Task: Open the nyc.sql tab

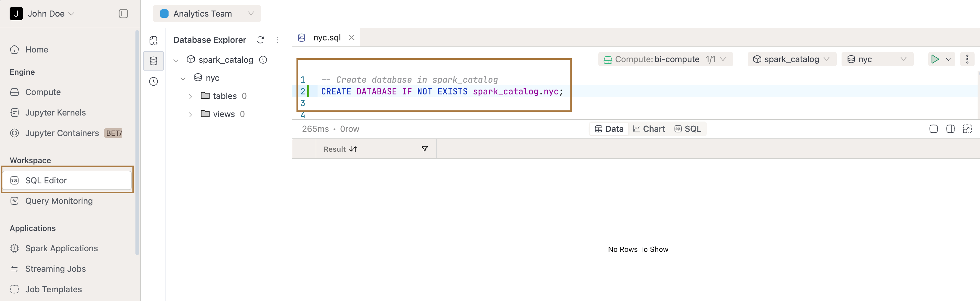Action: 326,37
